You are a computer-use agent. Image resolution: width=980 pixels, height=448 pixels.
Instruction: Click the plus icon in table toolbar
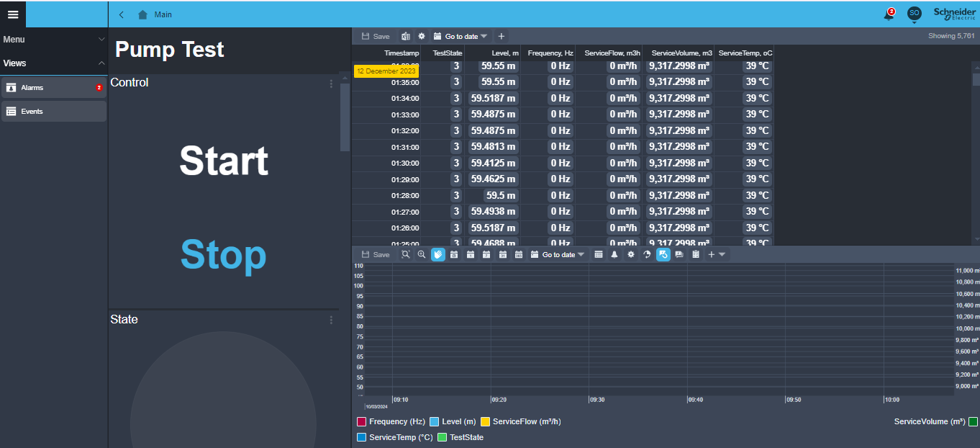click(x=502, y=36)
